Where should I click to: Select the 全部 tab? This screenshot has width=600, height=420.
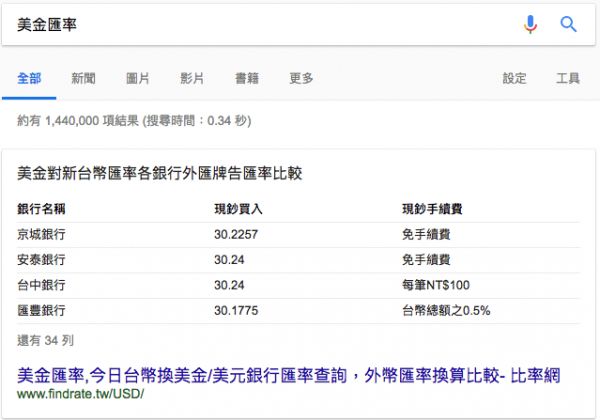point(29,78)
